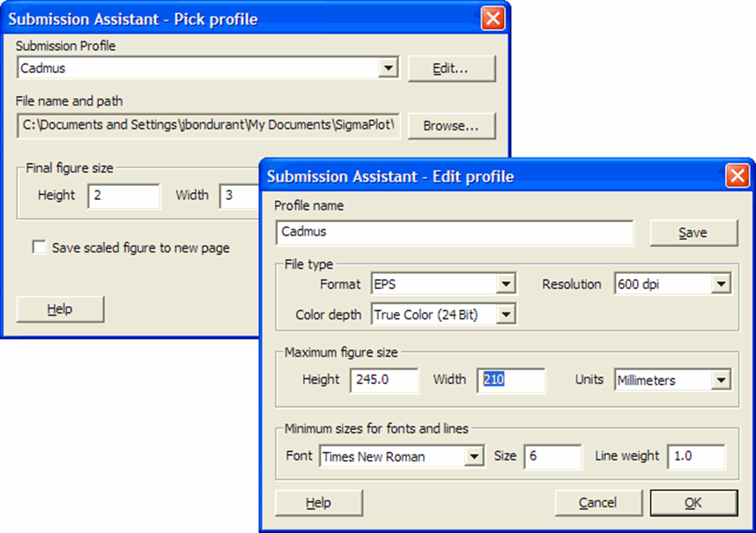Click the maximum figure Height field
The image size is (756, 533).
[x=385, y=381]
